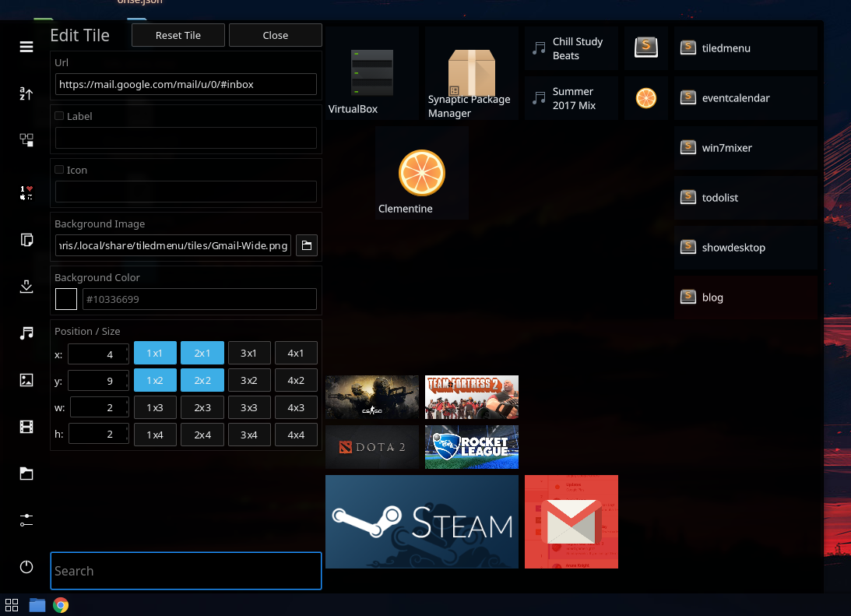
Task: Select 1x4 tile size button
Action: [x=155, y=435]
